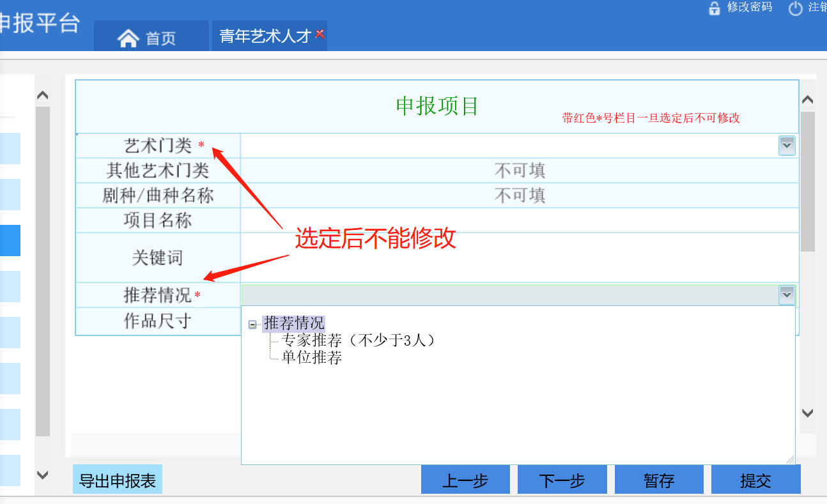The width and height of the screenshot is (827, 504).
Task: Switch to the 首页 tab
Action: click(151, 38)
